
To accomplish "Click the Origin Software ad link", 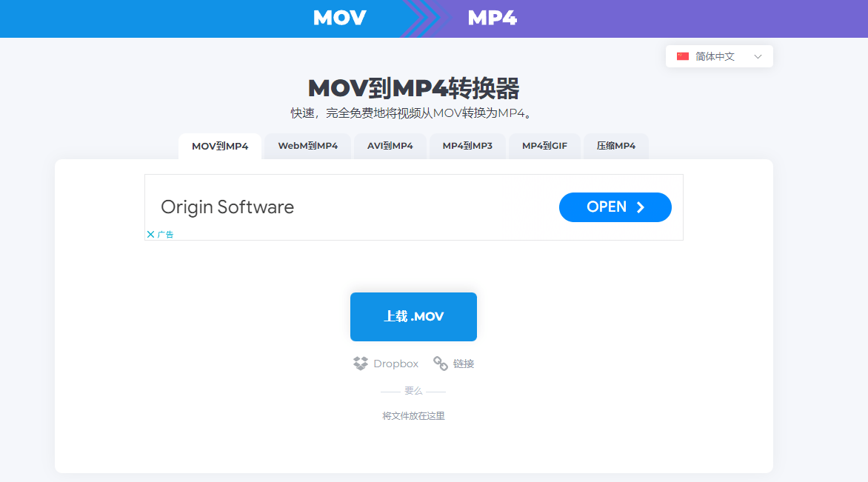I will click(x=227, y=207).
